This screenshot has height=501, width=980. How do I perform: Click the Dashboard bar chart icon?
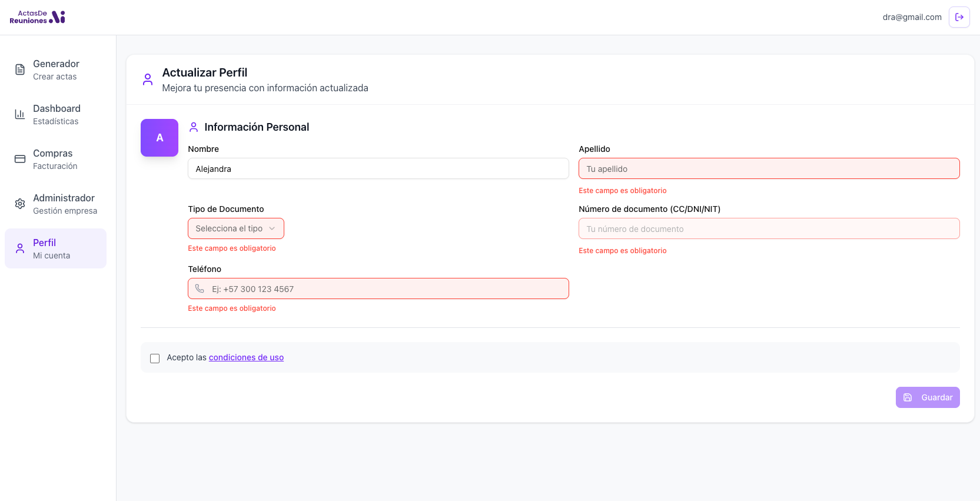[20, 114]
